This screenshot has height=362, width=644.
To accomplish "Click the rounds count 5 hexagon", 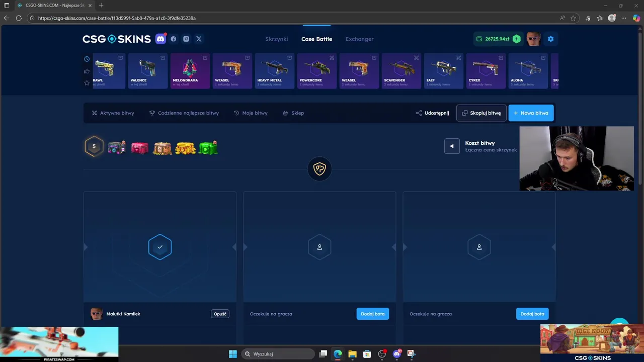I will [x=94, y=147].
